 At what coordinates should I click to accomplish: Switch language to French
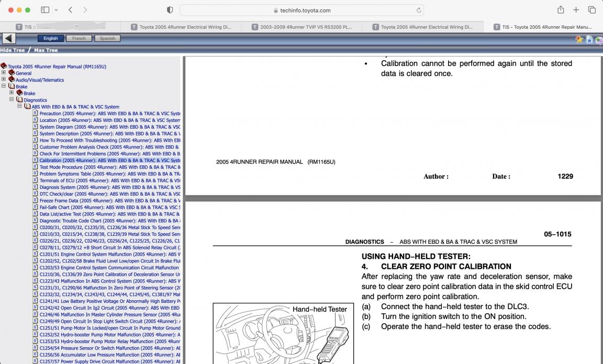[x=79, y=38]
